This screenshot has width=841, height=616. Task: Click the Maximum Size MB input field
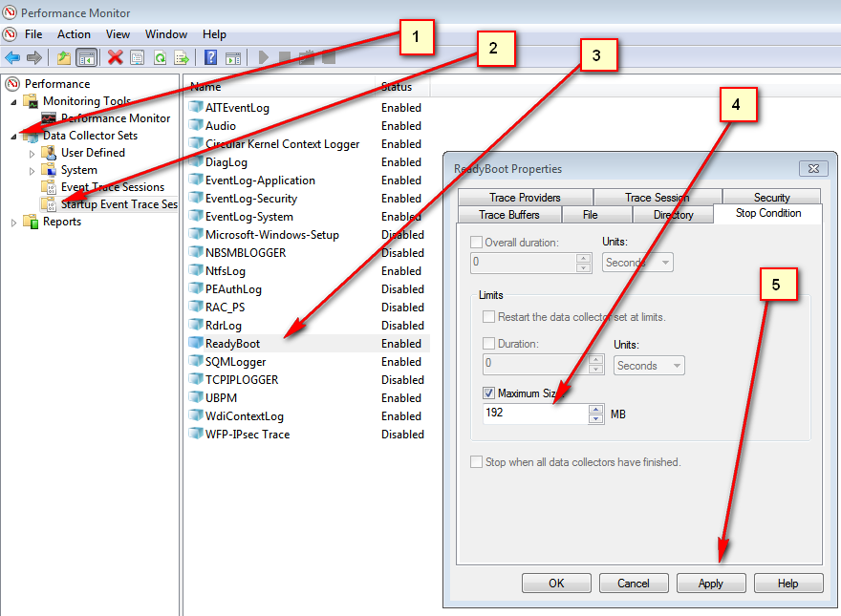(535, 414)
